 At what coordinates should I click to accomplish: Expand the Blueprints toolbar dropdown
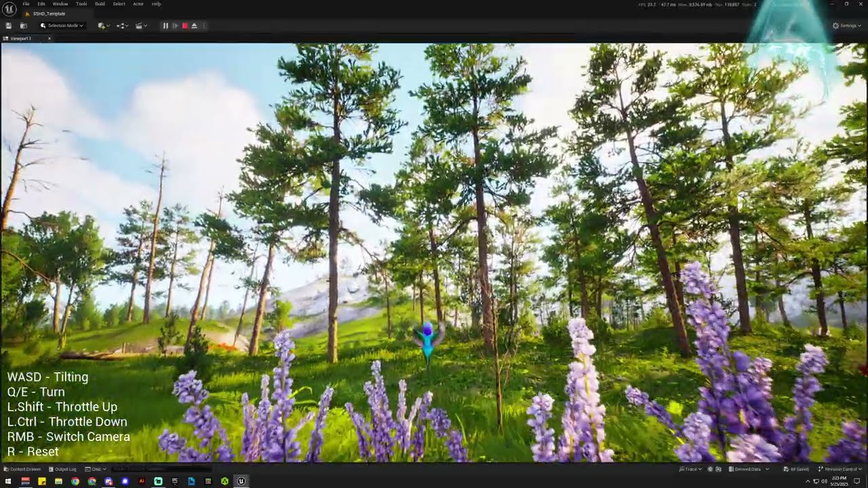pyautogui.click(x=122, y=26)
